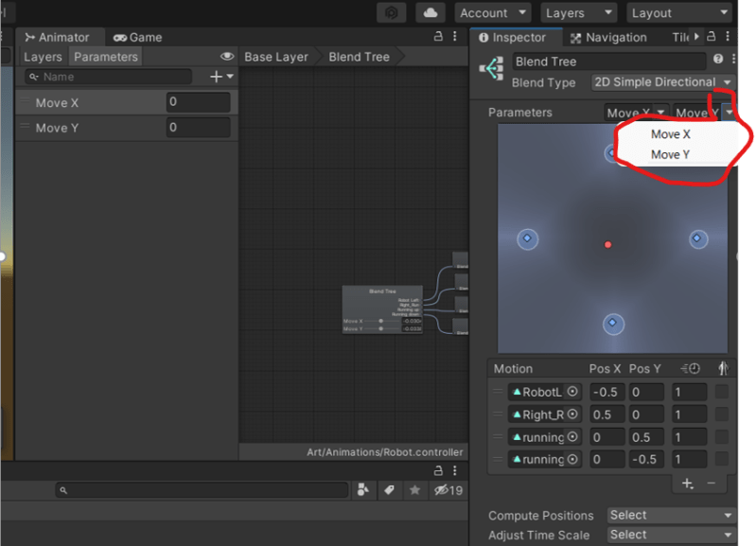Screen dimensions: 756x546
Task: Lock the Inspector window
Action: [712, 36]
